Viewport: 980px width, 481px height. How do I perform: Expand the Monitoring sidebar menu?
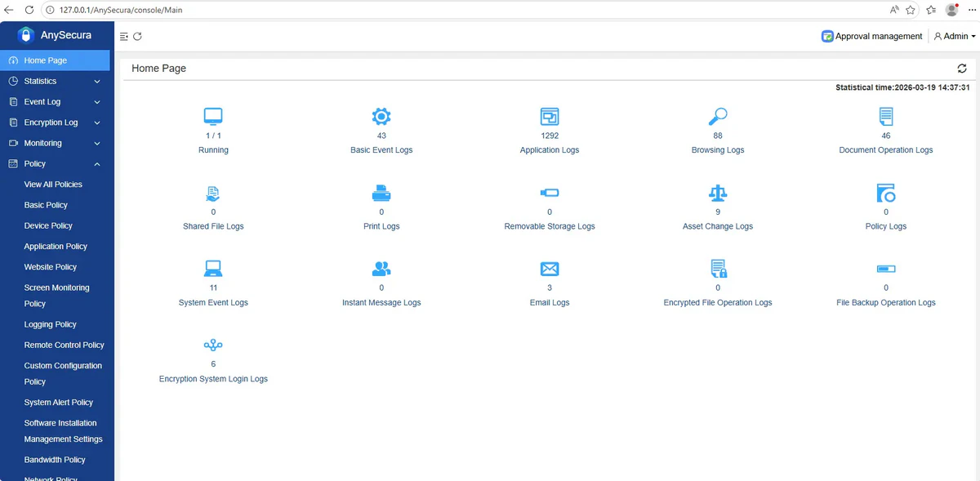[55, 143]
